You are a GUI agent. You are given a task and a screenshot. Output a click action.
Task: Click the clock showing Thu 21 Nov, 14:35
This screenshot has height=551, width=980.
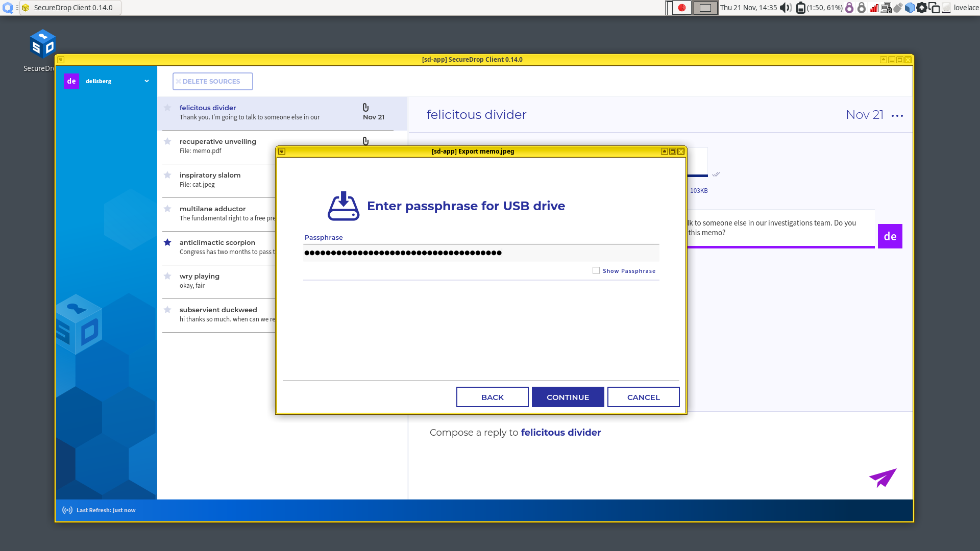coord(748,8)
